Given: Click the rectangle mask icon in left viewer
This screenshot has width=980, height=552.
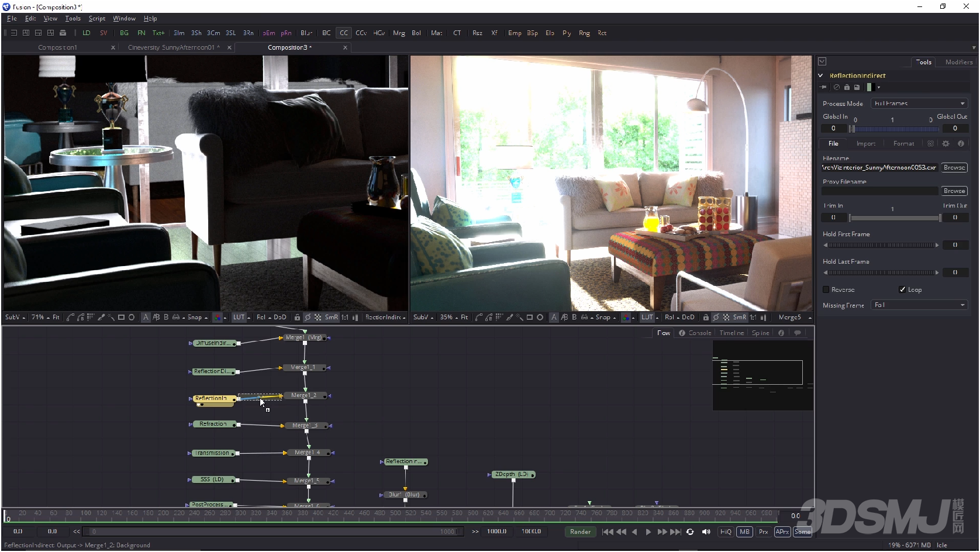Looking at the screenshot, I should [121, 318].
